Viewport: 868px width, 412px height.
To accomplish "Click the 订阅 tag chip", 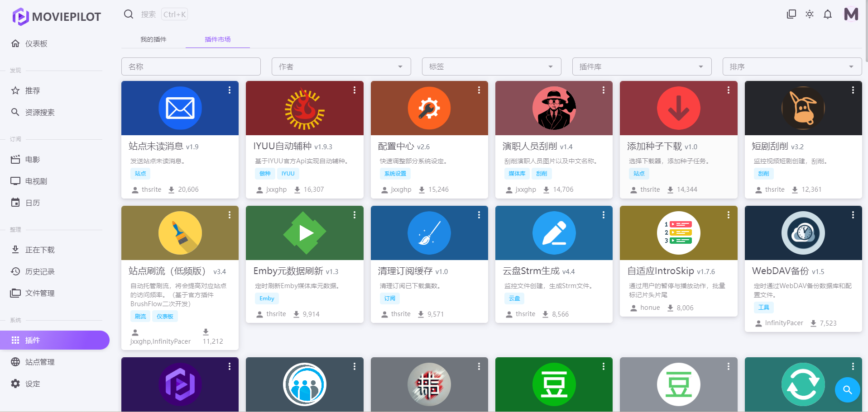I will coord(390,298).
